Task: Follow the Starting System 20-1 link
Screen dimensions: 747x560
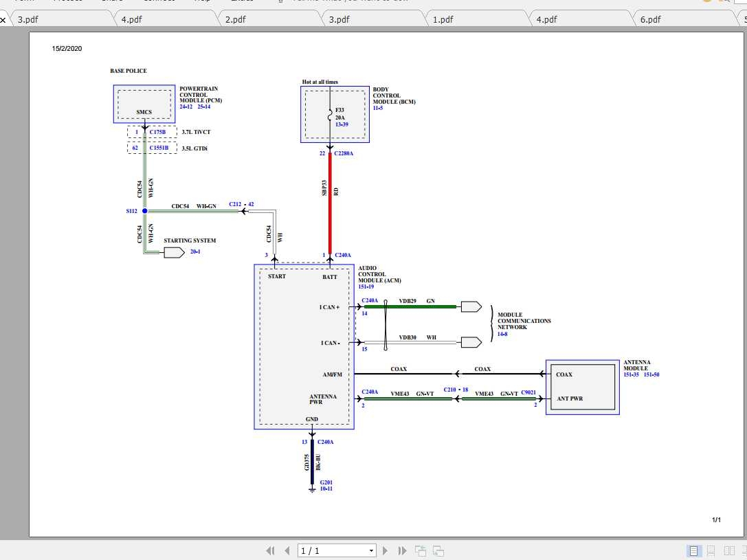Action: click(195, 252)
